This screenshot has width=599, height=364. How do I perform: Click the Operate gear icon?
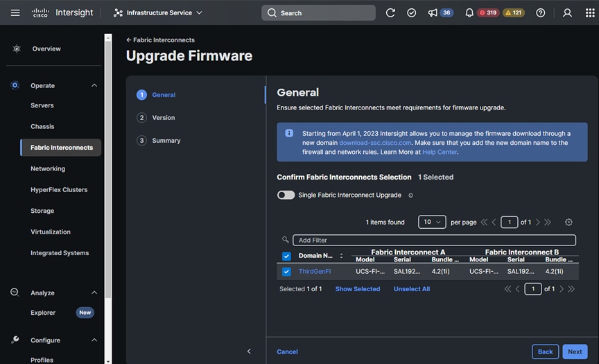click(x=15, y=85)
